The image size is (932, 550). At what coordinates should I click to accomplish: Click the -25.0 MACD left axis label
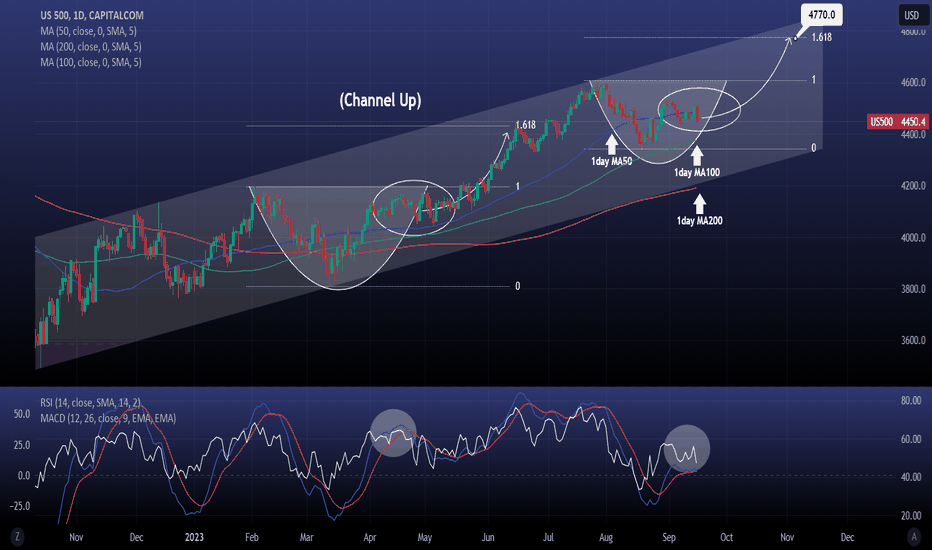[21, 506]
